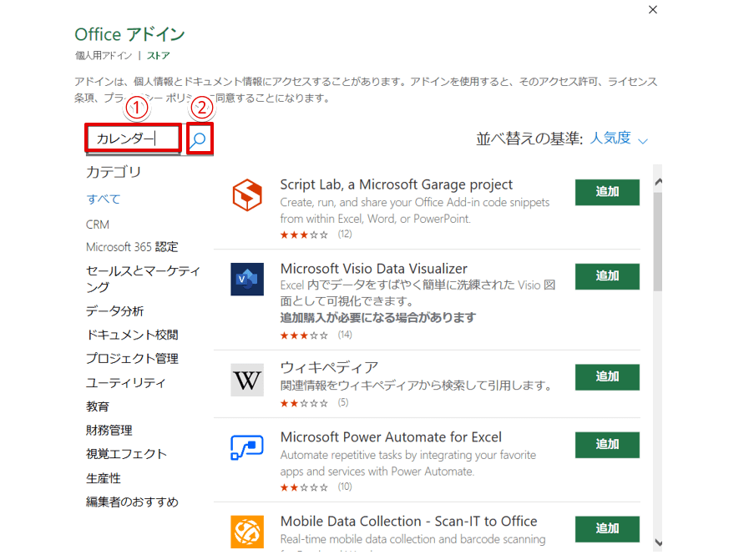Choose データ分析 category
Image resolution: width=749 pixels, height=560 pixels.
click(114, 311)
